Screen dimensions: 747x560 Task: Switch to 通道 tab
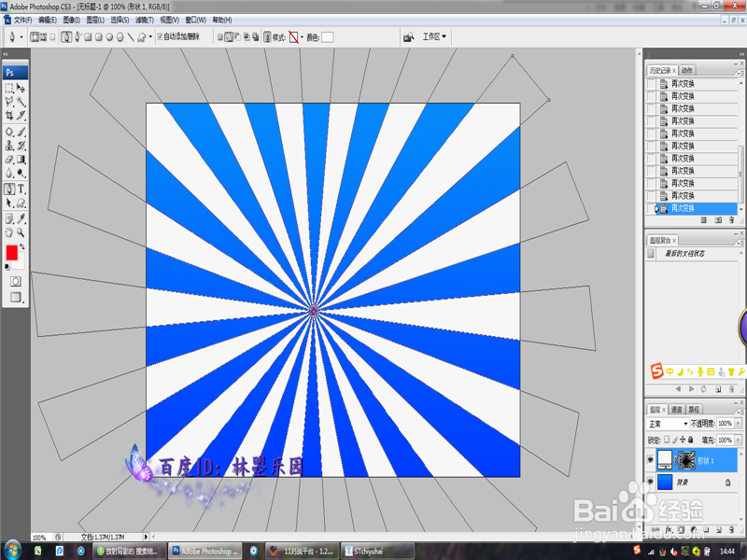676,410
